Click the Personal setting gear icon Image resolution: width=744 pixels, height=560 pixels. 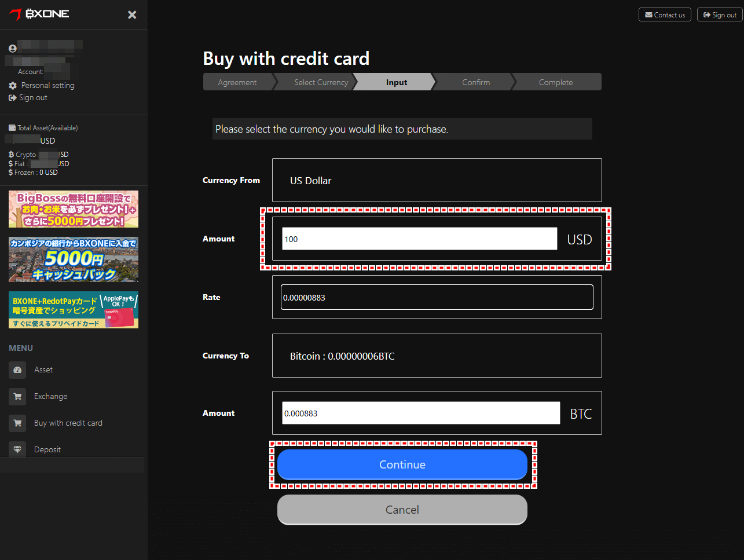coord(13,85)
